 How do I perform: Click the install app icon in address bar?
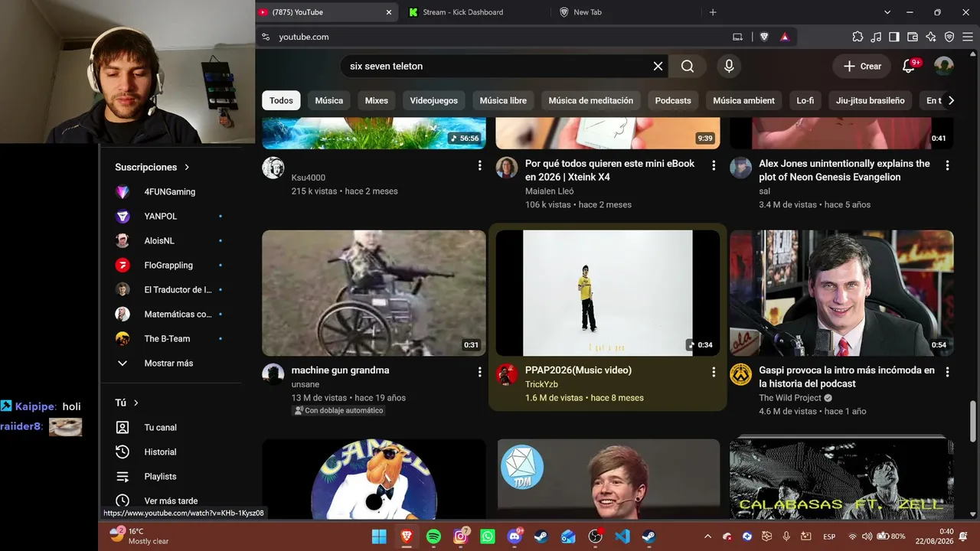[x=737, y=37]
